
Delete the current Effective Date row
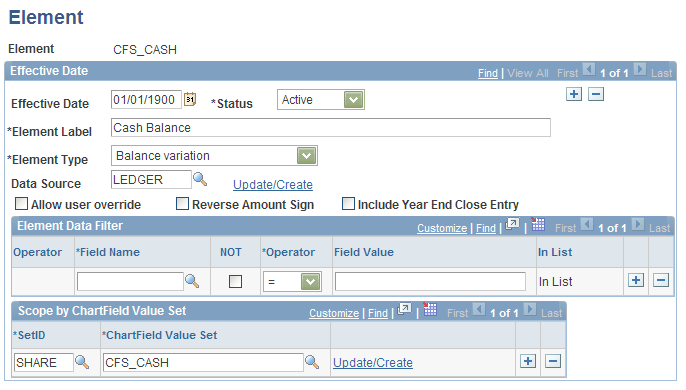point(596,94)
